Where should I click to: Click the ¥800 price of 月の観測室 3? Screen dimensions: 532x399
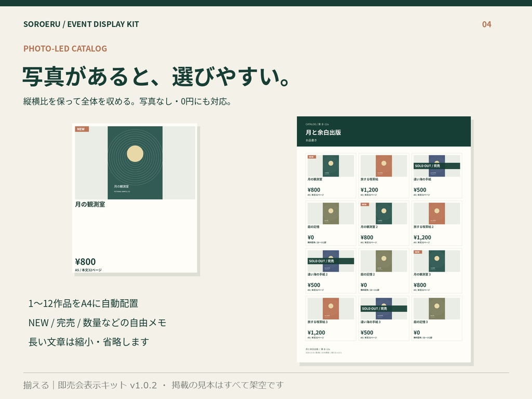(x=420, y=285)
